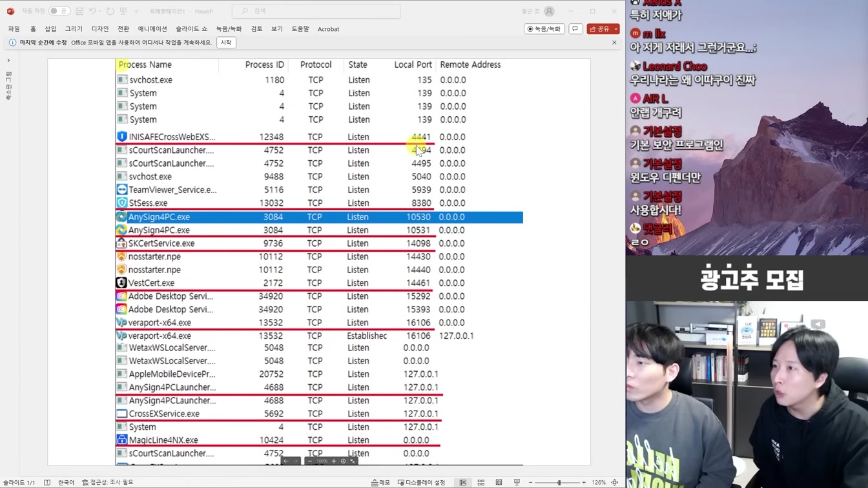Click the 한국어 language indicator
This screenshot has height=488, width=868.
click(x=66, y=482)
